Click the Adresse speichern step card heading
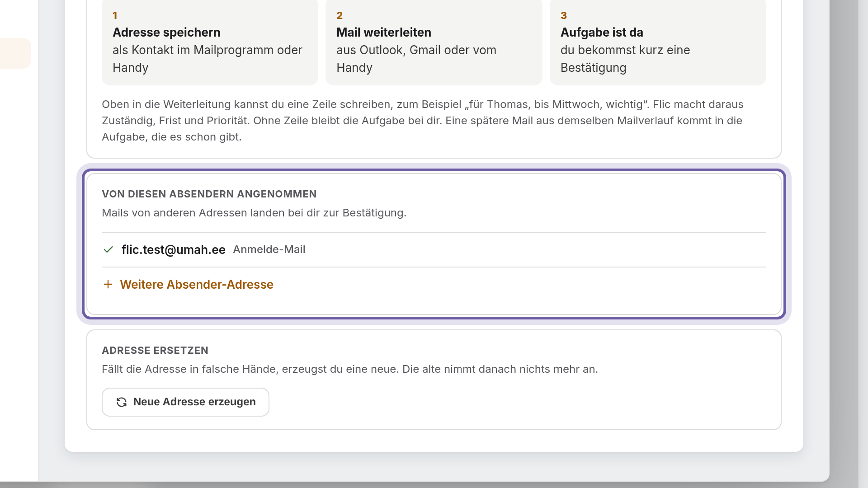868x488 pixels. click(166, 33)
